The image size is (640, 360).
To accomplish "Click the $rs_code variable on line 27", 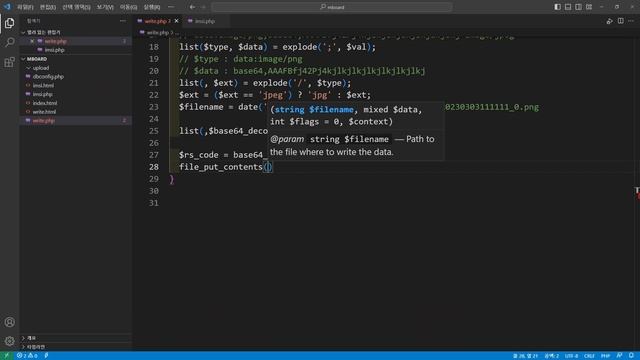I will pyautogui.click(x=198, y=155).
